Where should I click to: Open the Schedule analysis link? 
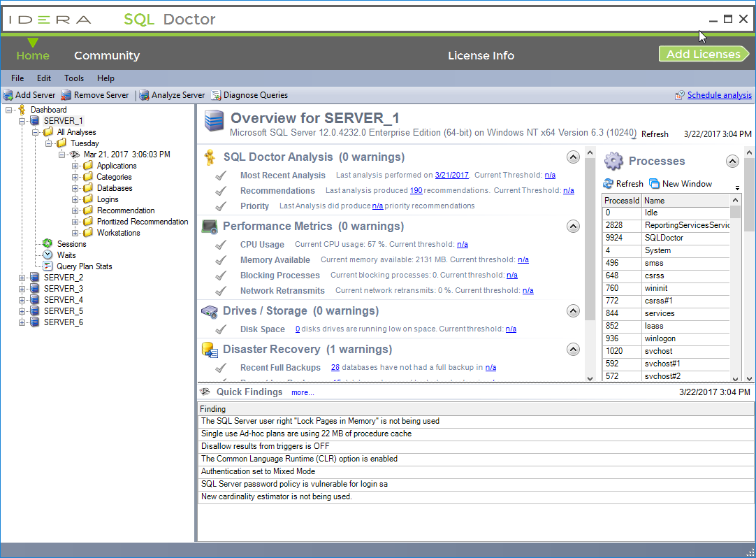[719, 95]
